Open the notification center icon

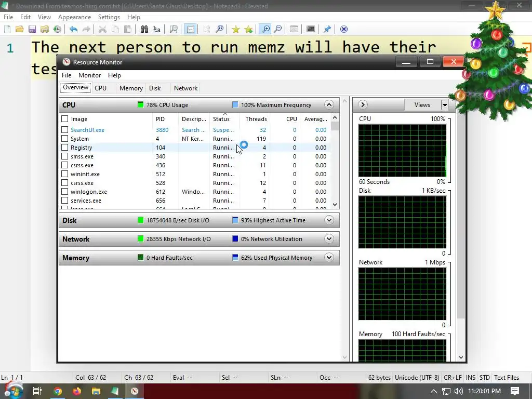pyautogui.click(x=515, y=391)
